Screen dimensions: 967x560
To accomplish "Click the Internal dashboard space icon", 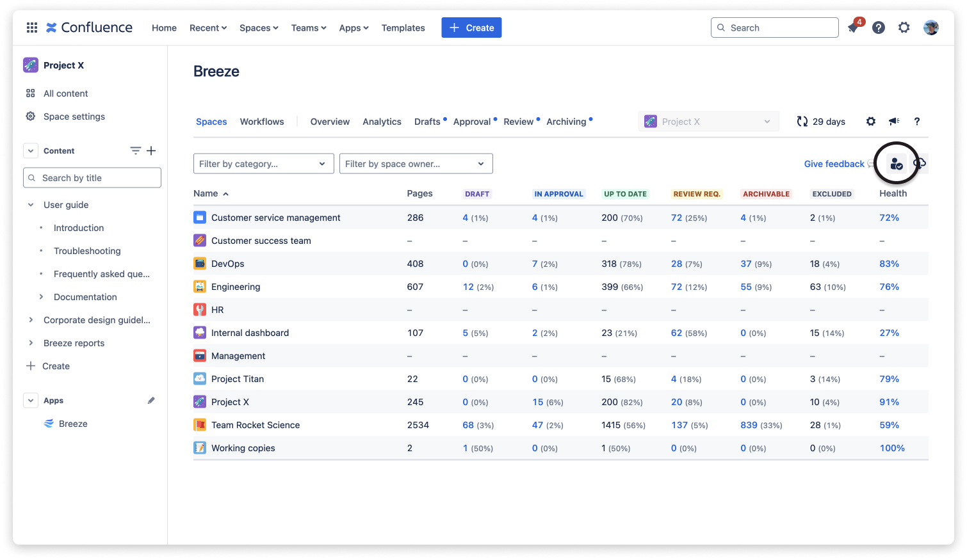I will [200, 333].
